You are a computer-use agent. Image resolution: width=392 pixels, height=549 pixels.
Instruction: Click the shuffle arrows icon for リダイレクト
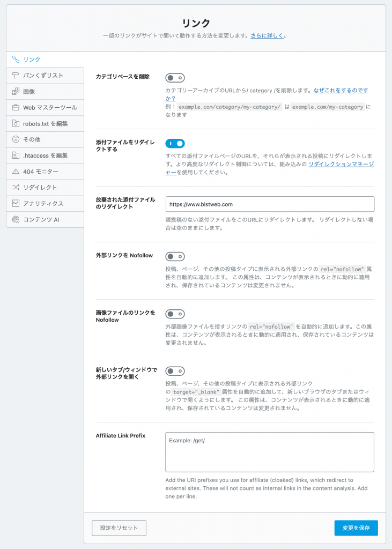pyautogui.click(x=16, y=187)
